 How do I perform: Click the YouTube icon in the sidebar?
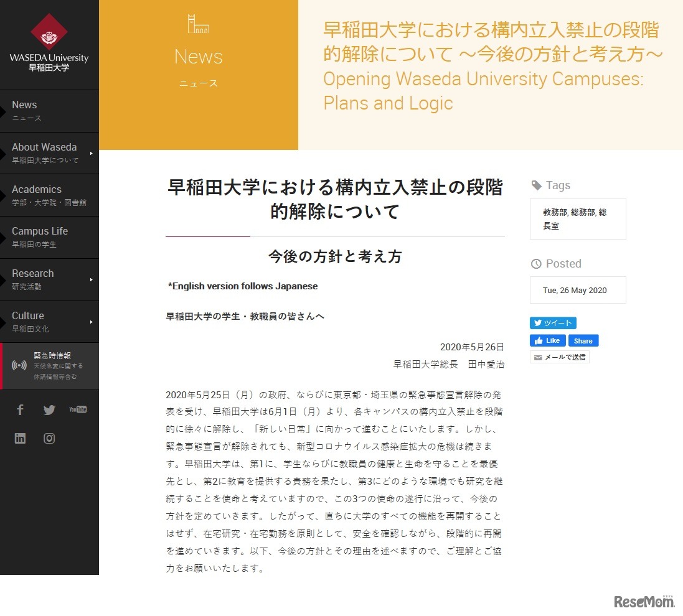(x=78, y=409)
